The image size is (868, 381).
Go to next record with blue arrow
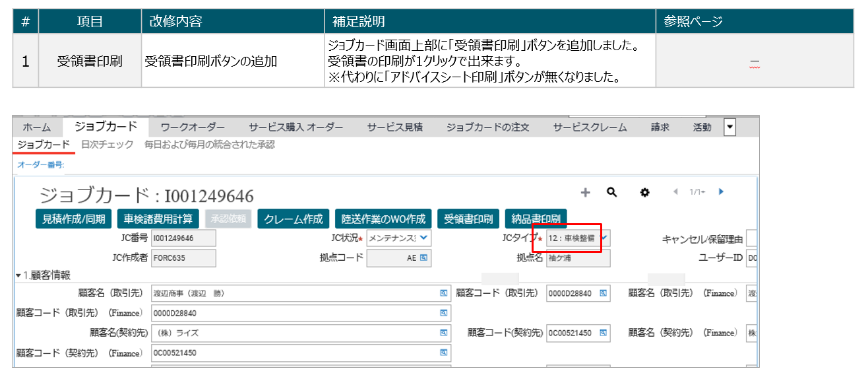(721, 191)
